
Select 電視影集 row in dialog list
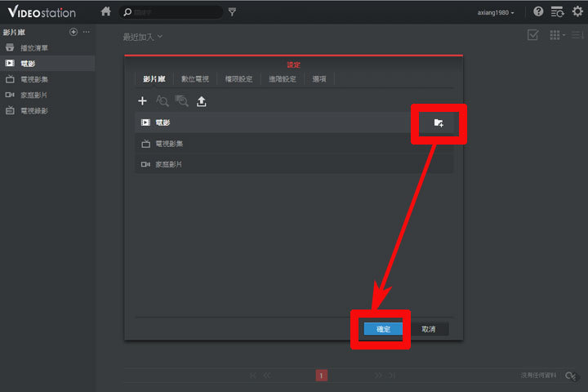tap(294, 144)
